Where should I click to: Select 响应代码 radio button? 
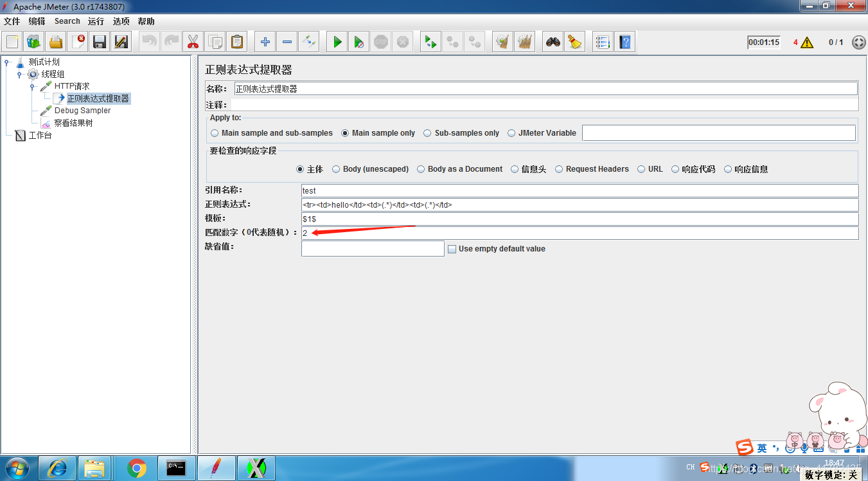pyautogui.click(x=675, y=169)
